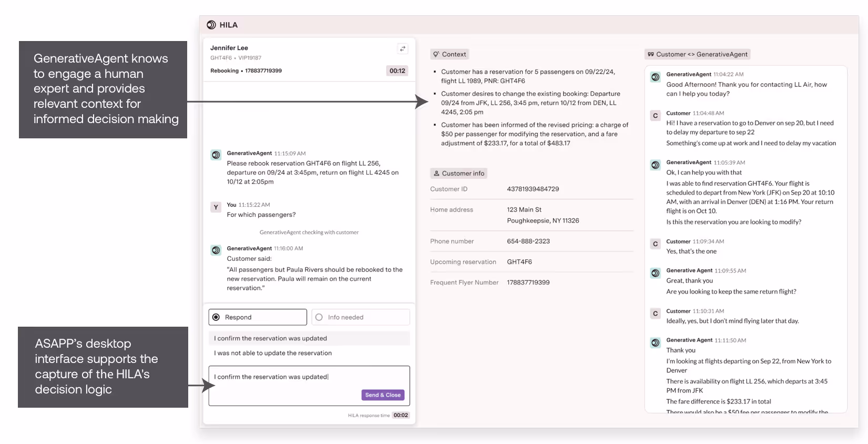868x444 pixels.
Task: Click Customer avatar on 11:09:34 AM message
Action: point(656,244)
